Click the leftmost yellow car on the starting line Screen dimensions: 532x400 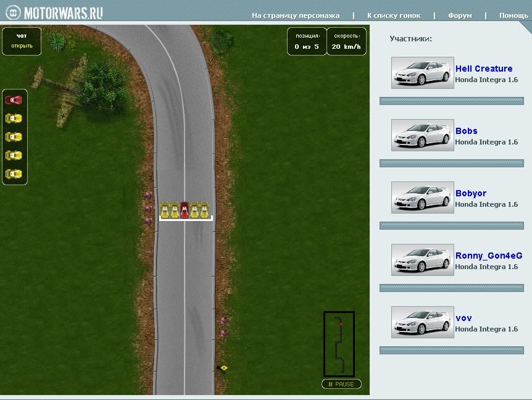pos(165,210)
